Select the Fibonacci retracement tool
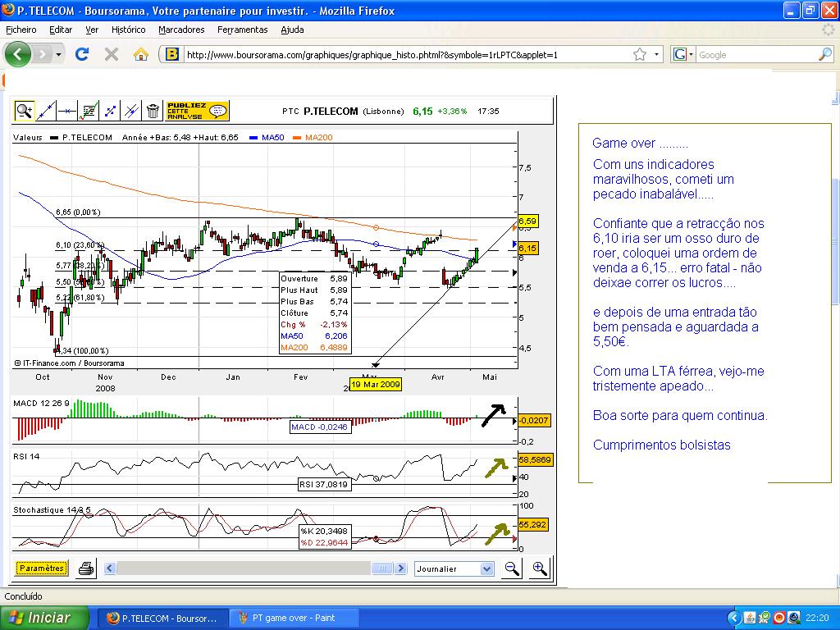 110,111
